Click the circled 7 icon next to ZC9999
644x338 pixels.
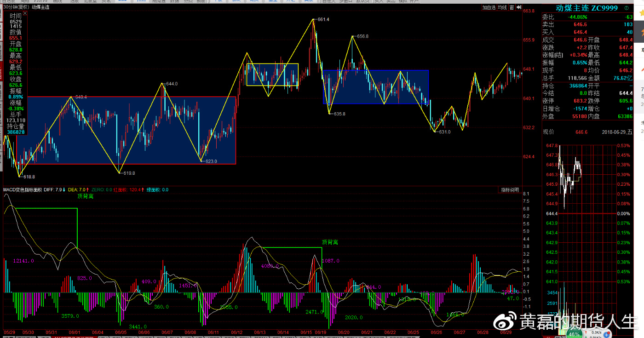(x=627, y=8)
